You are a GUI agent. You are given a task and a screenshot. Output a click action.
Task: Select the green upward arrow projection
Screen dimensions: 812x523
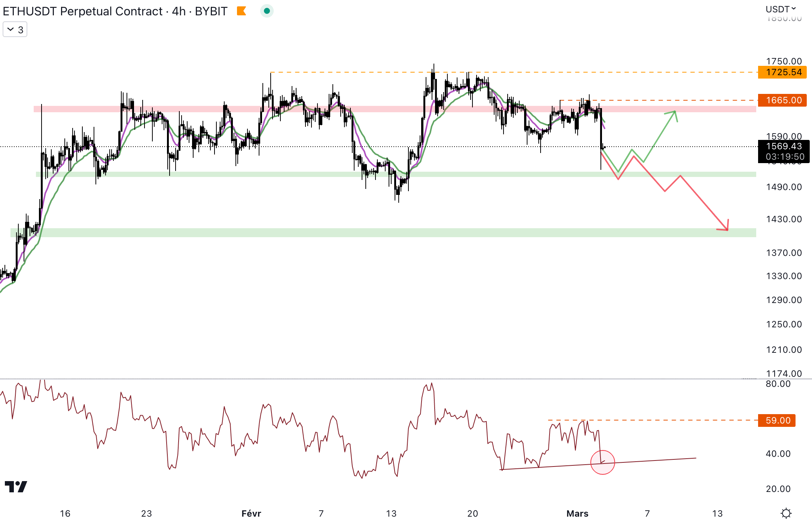point(660,137)
